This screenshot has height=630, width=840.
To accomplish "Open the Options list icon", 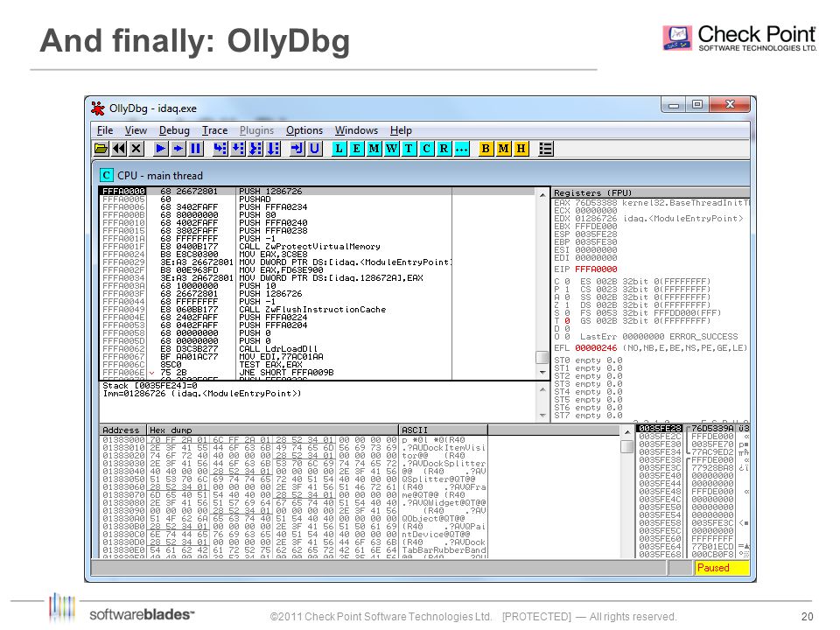I will [x=545, y=149].
